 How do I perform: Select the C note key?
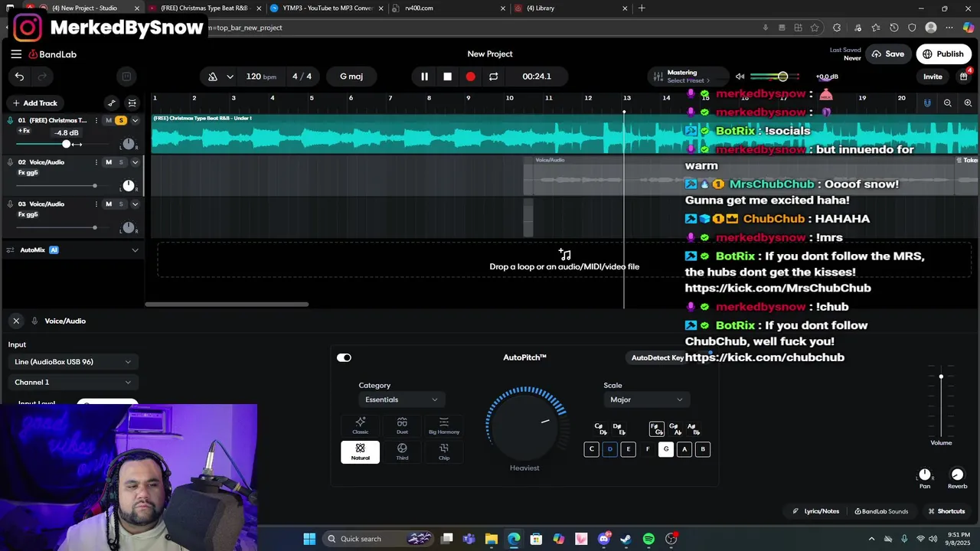point(591,450)
